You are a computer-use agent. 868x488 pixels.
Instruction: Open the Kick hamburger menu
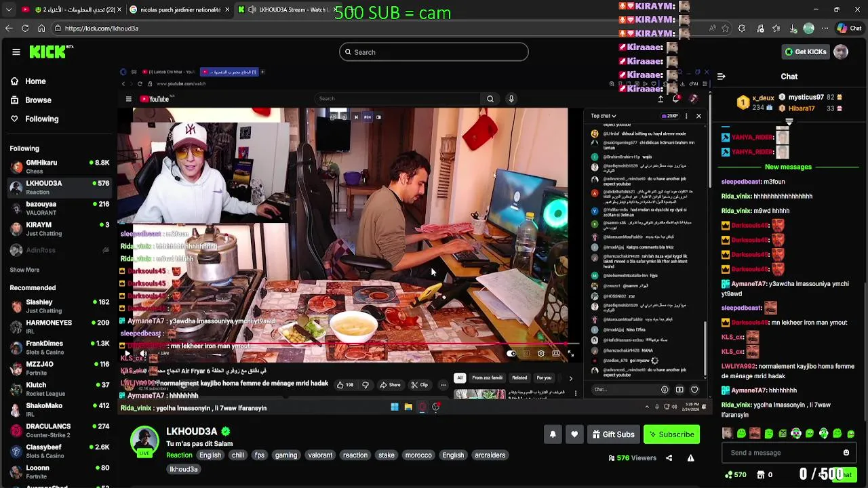coord(16,52)
